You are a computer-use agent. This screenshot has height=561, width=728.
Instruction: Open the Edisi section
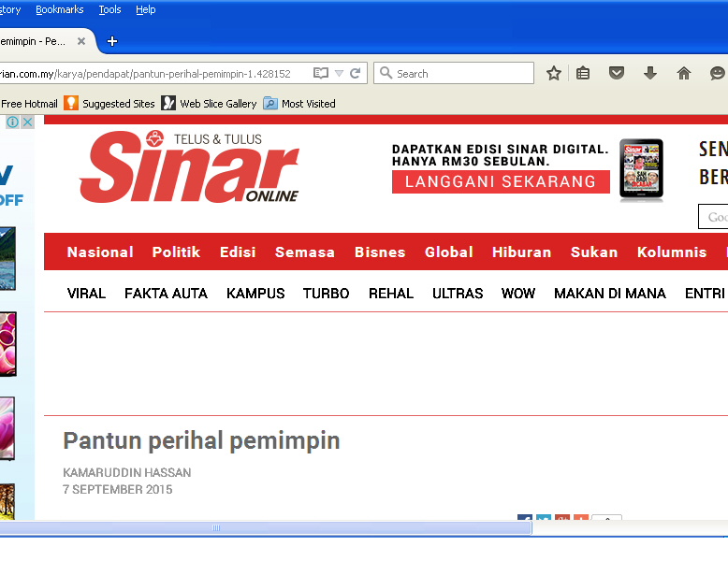238,252
